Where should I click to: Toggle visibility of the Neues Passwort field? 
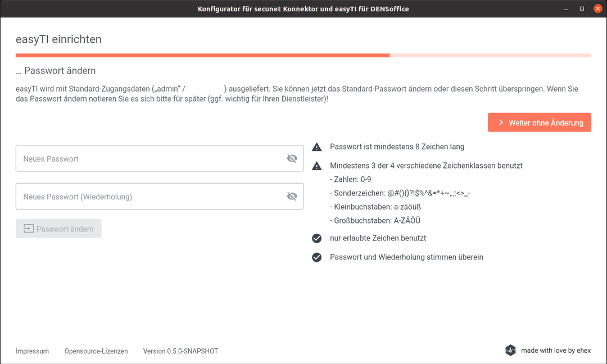(292, 158)
